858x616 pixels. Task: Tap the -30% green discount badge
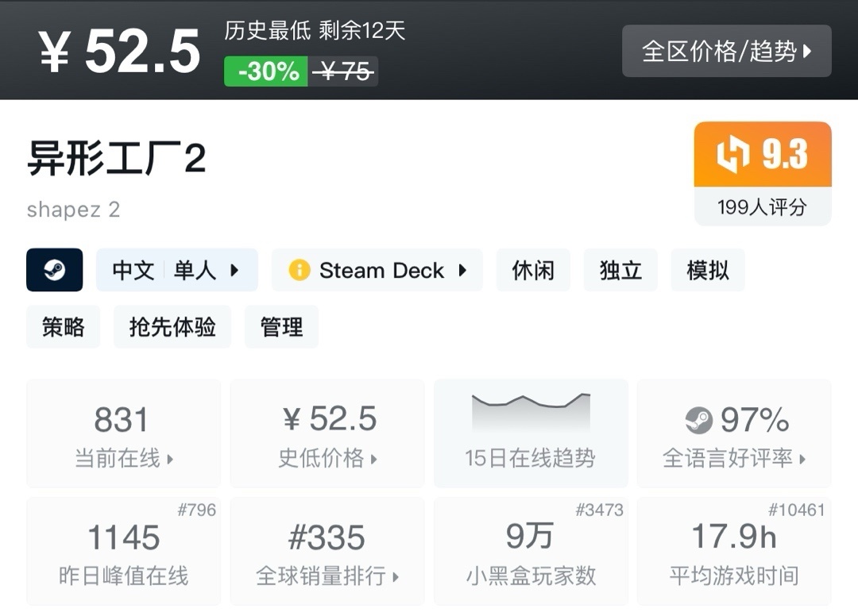[265, 71]
